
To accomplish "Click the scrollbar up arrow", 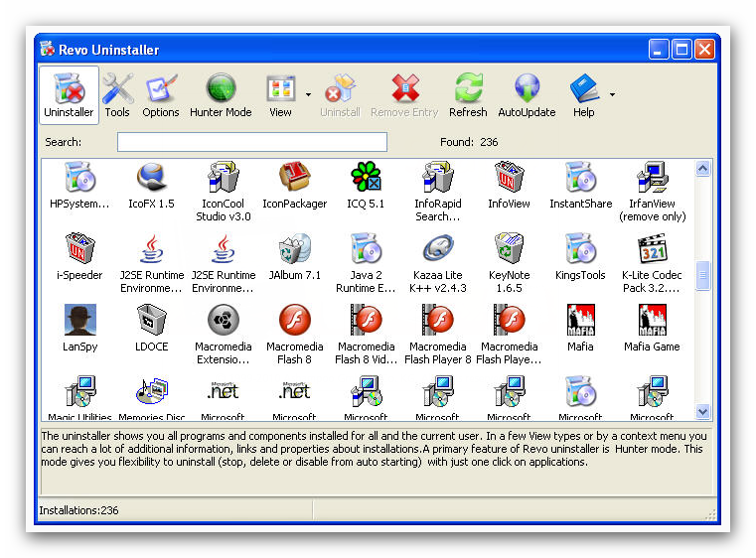I will coord(703,168).
